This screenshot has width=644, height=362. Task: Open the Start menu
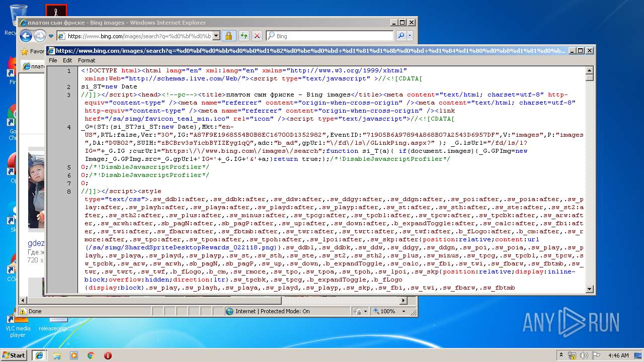click(x=14, y=355)
